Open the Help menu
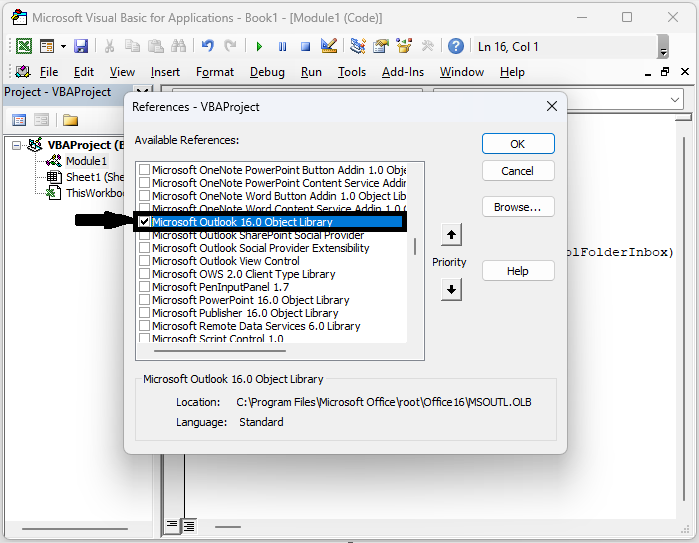The width and height of the screenshot is (699, 543). [x=512, y=72]
